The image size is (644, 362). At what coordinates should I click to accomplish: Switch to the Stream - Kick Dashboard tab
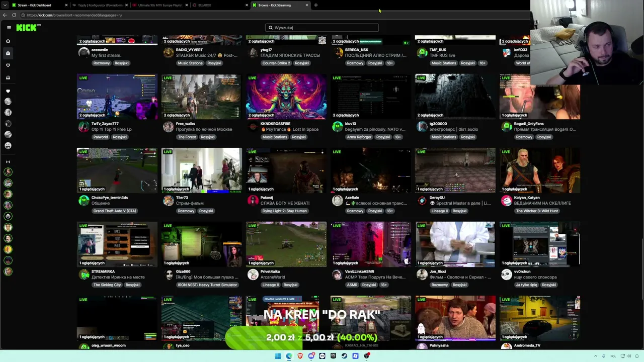pos(39,5)
